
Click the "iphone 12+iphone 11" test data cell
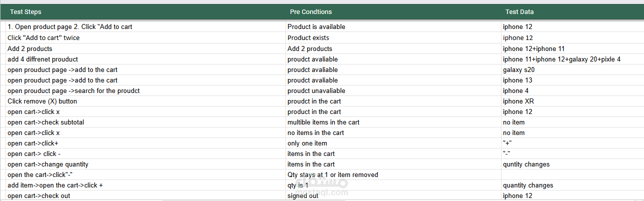point(533,49)
